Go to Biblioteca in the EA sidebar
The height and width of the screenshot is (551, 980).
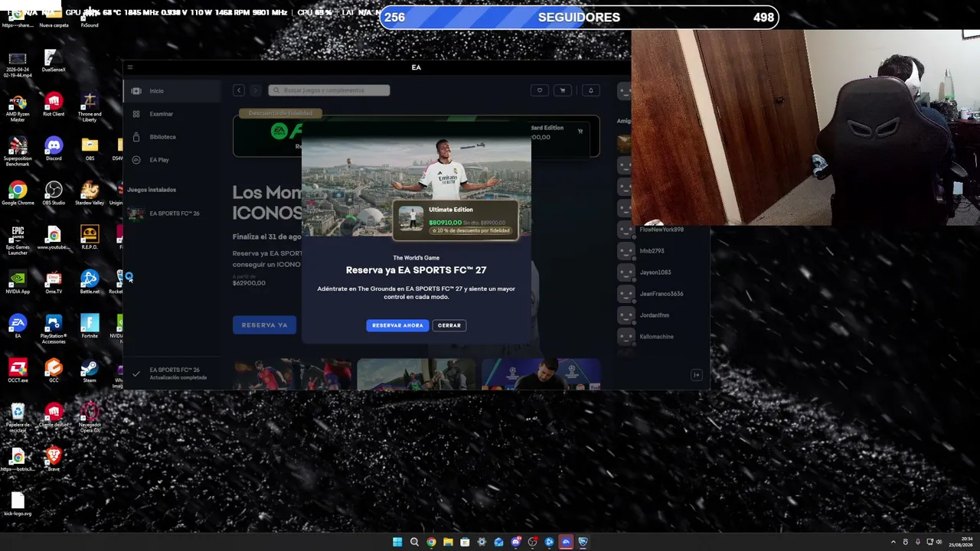pos(172,137)
